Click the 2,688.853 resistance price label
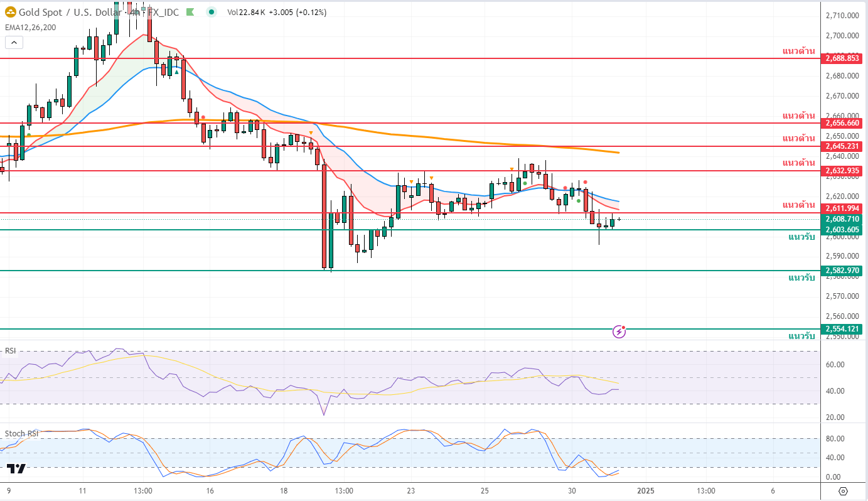The width and height of the screenshot is (868, 501). [842, 58]
